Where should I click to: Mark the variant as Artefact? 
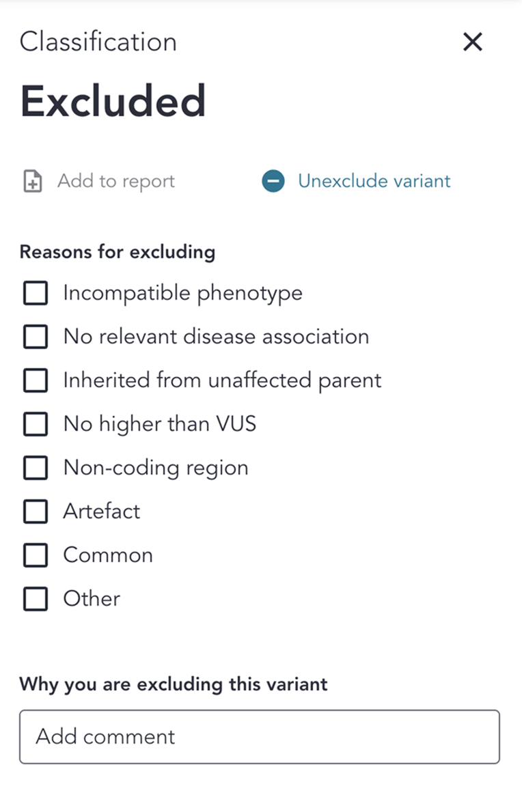coord(35,511)
